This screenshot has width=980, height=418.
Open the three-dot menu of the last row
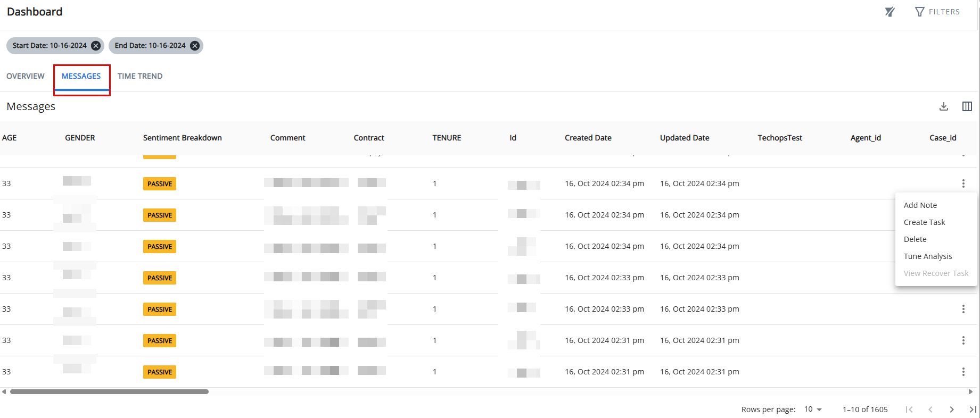point(963,372)
